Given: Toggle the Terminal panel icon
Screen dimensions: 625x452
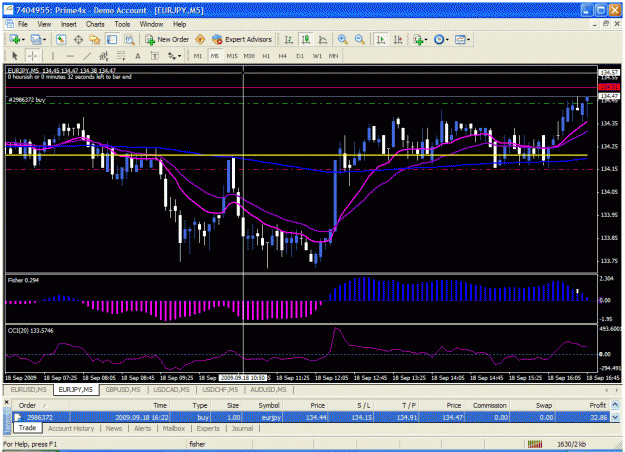Looking at the screenshot, I should coord(112,39).
